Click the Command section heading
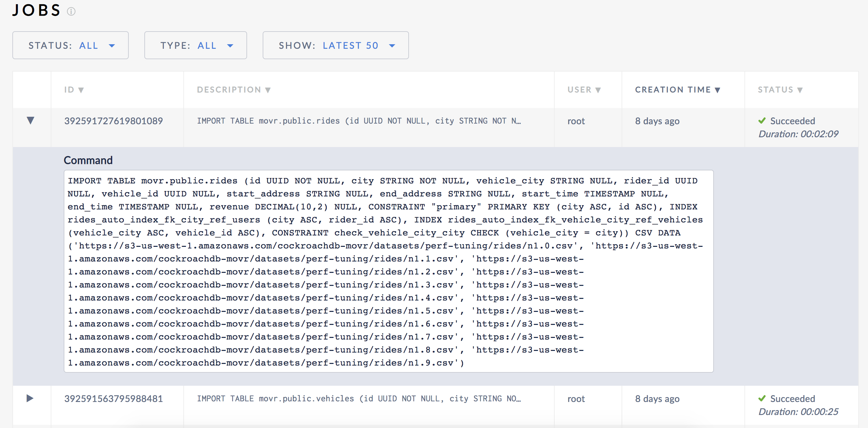The width and height of the screenshot is (868, 428). pyautogui.click(x=88, y=160)
